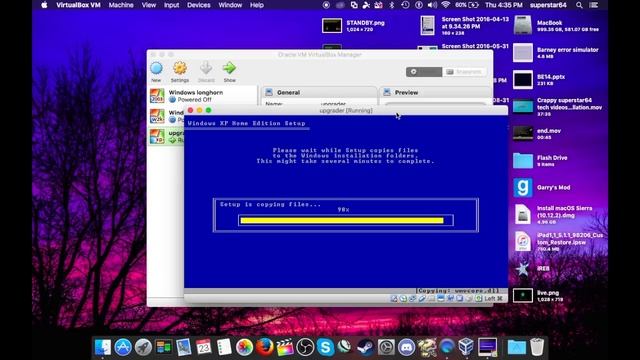The image size is (640, 360).
Task: Select the Details view button
Action: [424, 72]
